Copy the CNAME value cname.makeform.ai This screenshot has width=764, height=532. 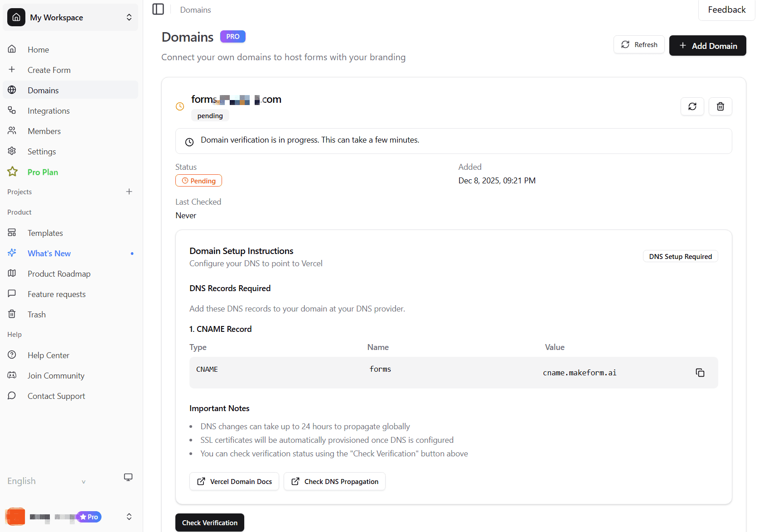click(x=700, y=373)
